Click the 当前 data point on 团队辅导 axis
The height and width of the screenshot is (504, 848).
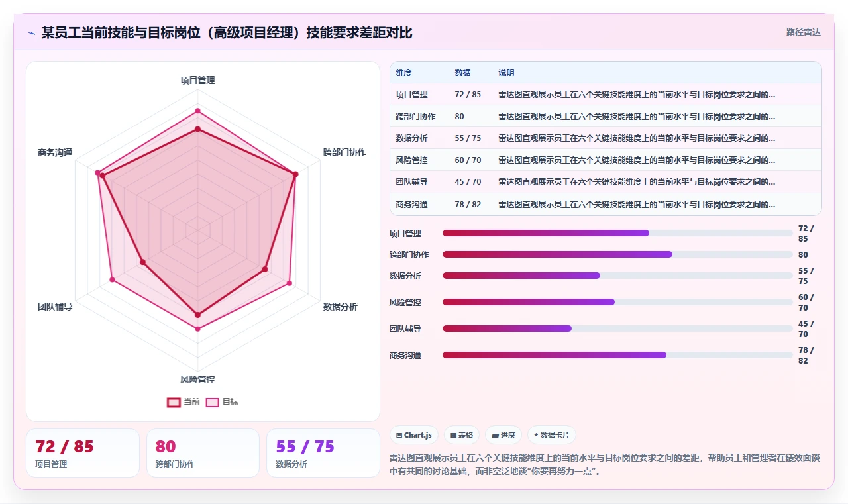pyautogui.click(x=142, y=262)
